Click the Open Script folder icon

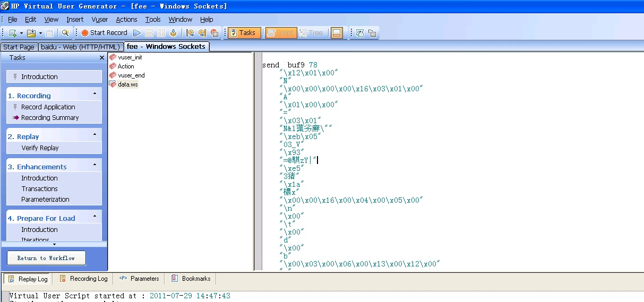click(31, 33)
